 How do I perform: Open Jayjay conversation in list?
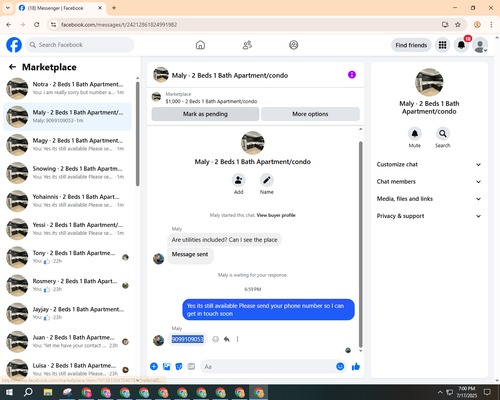click(x=68, y=313)
